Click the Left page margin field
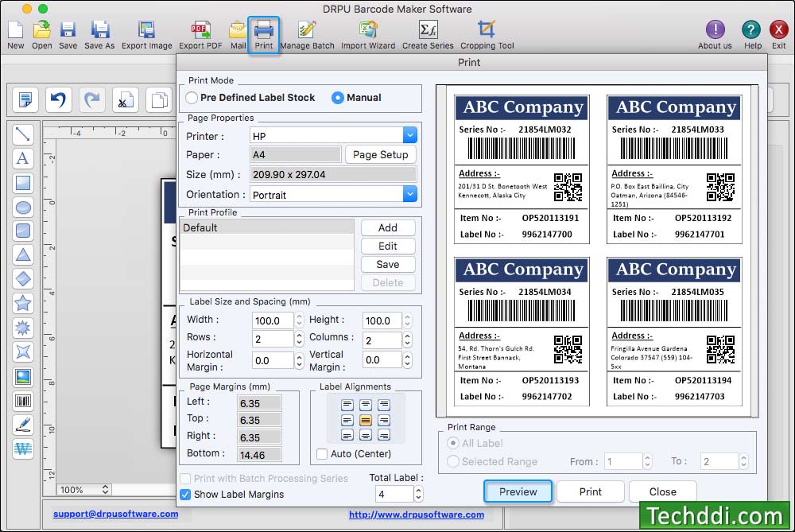The height and width of the screenshot is (532, 795). (x=260, y=403)
